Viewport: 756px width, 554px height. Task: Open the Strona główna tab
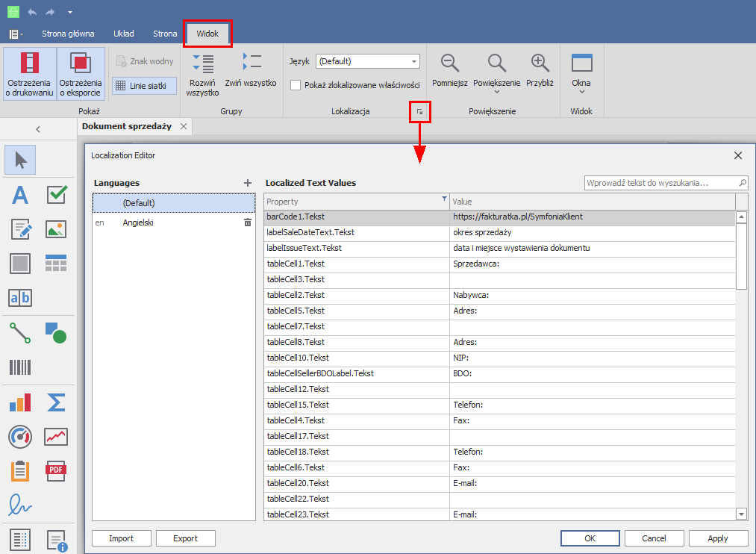pos(68,34)
